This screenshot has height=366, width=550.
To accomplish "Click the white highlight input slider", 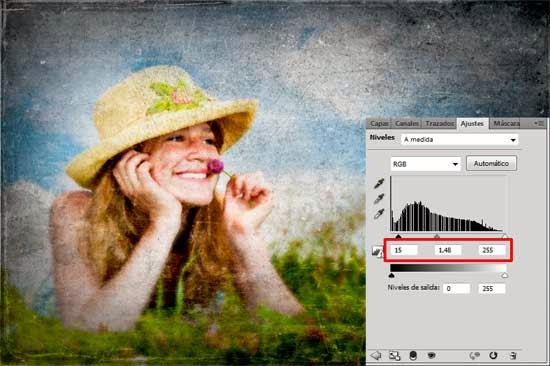I will 504,236.
